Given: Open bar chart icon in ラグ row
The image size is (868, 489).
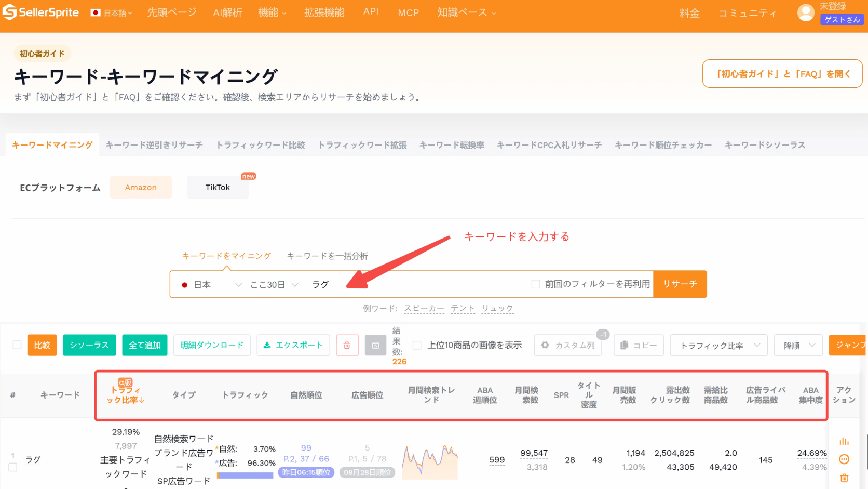Looking at the screenshot, I should coord(844,441).
